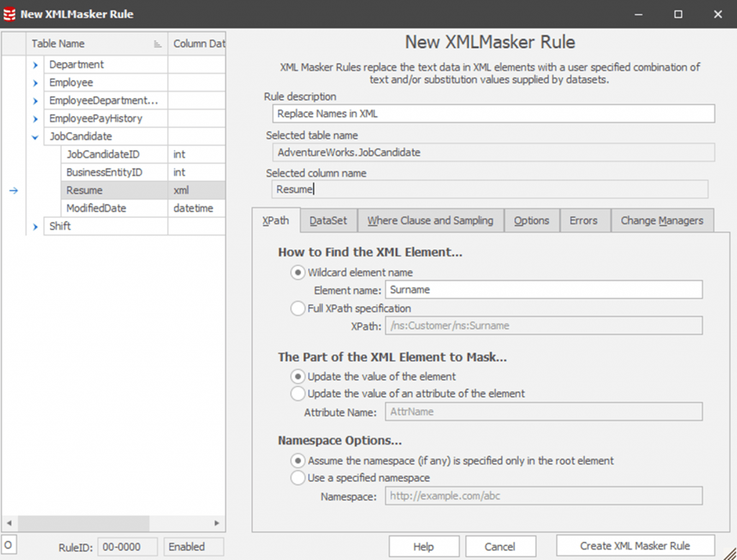
Task: Expand the Shift table node
Action: (x=35, y=227)
